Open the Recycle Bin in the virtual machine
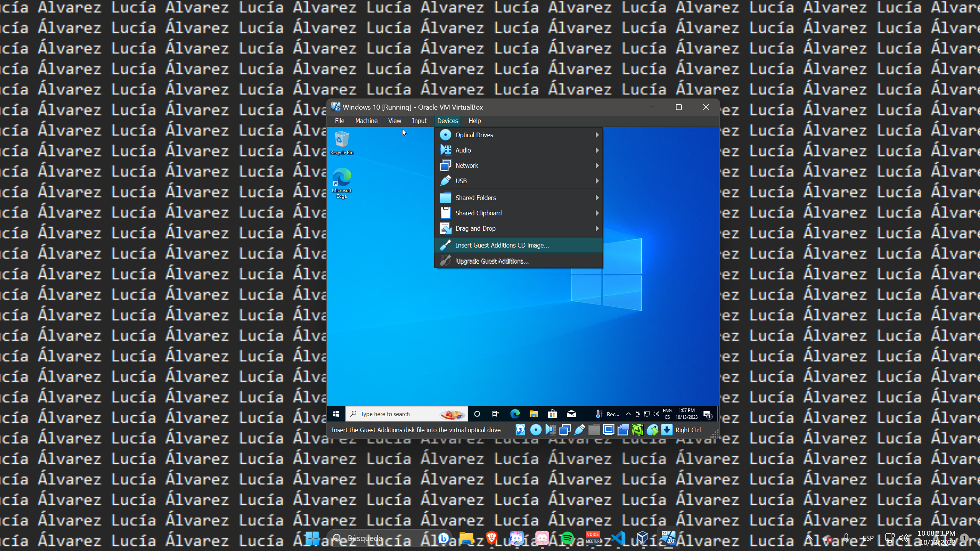980x551 pixels. tap(341, 139)
